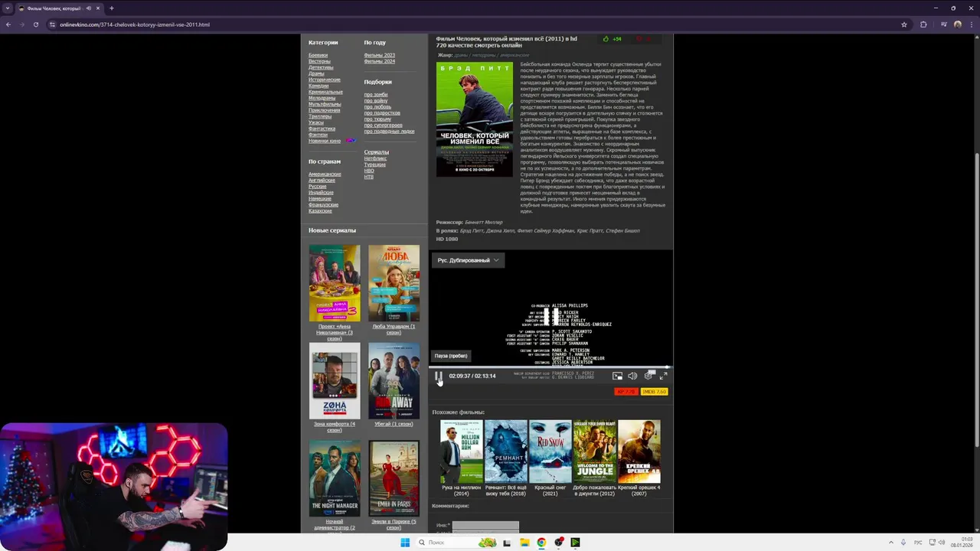Pause the movie with the player pause button

(439, 376)
